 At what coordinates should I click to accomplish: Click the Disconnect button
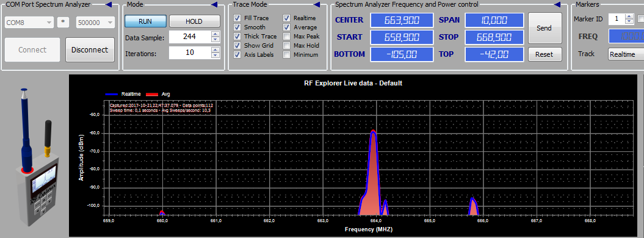point(90,49)
